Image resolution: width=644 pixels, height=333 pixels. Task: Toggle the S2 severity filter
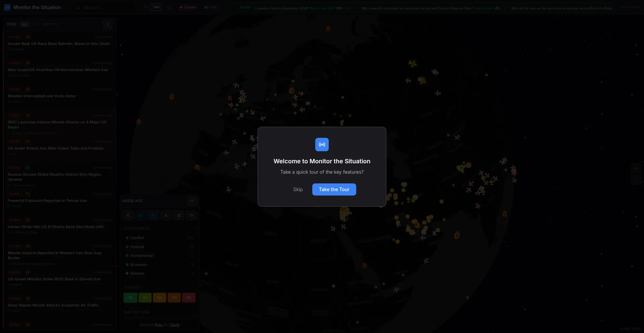point(145,297)
